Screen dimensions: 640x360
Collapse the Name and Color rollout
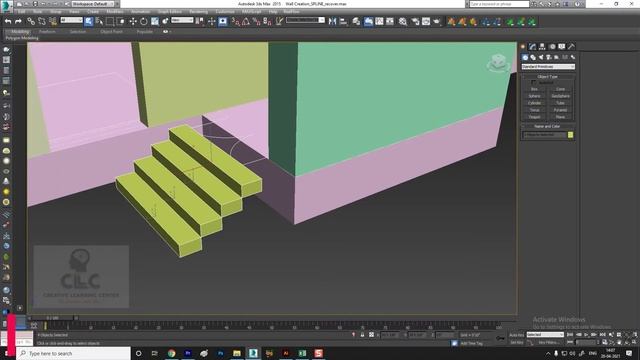[x=548, y=127]
